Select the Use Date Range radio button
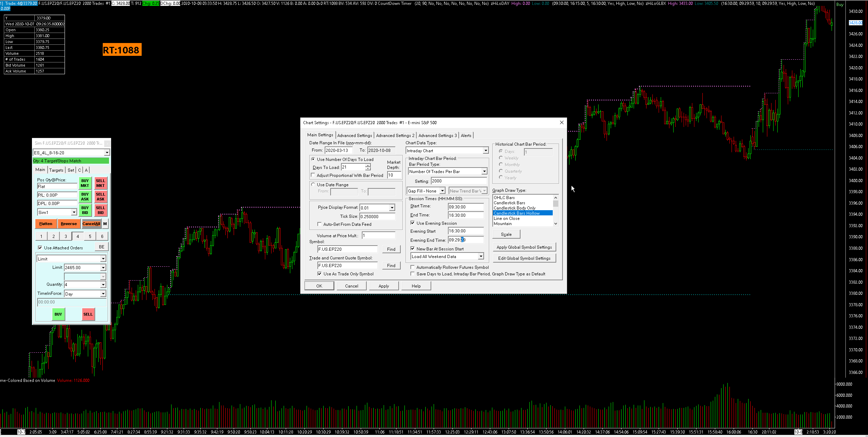Viewport: 868px width, 437px height. tap(313, 185)
